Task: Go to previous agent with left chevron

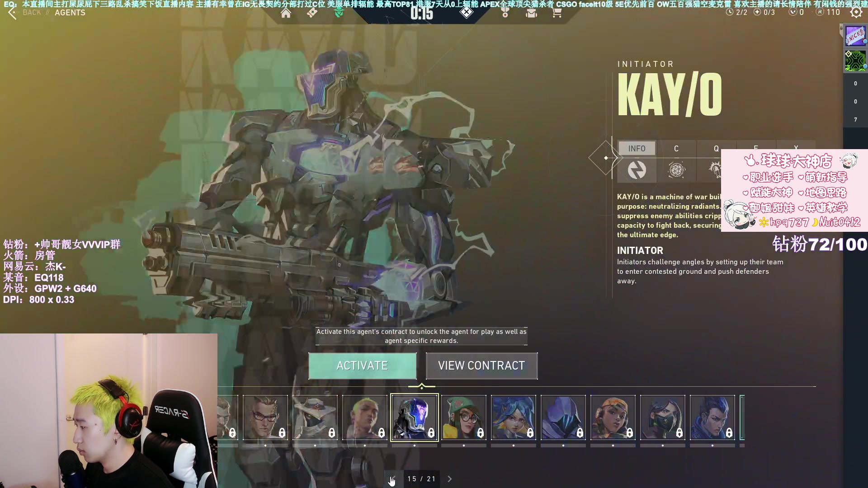Action: pyautogui.click(x=392, y=479)
